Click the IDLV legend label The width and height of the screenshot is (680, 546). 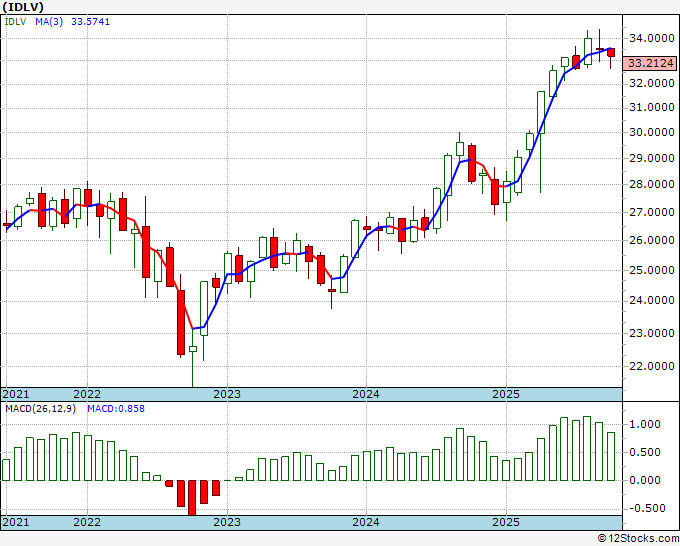16,21
